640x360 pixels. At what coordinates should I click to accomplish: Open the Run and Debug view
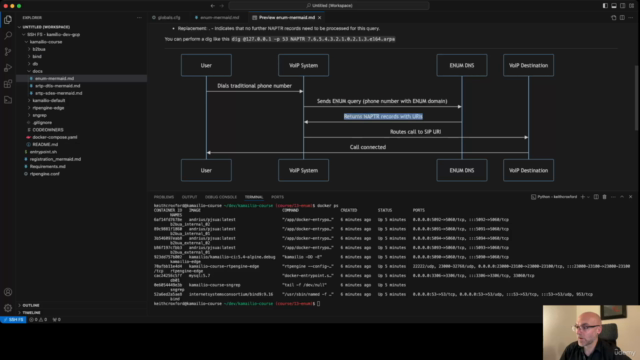click(x=8, y=68)
